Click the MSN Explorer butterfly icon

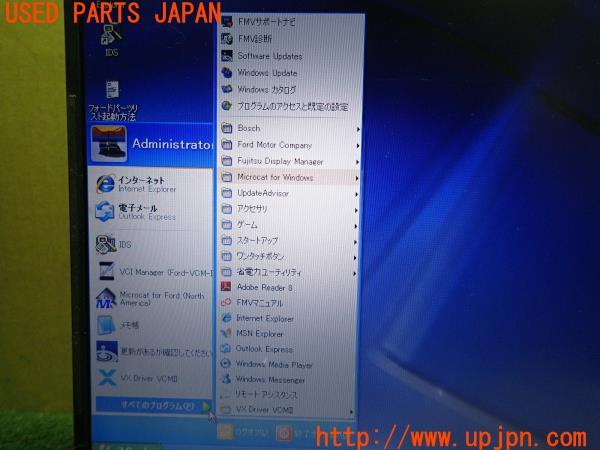pyautogui.click(x=226, y=333)
